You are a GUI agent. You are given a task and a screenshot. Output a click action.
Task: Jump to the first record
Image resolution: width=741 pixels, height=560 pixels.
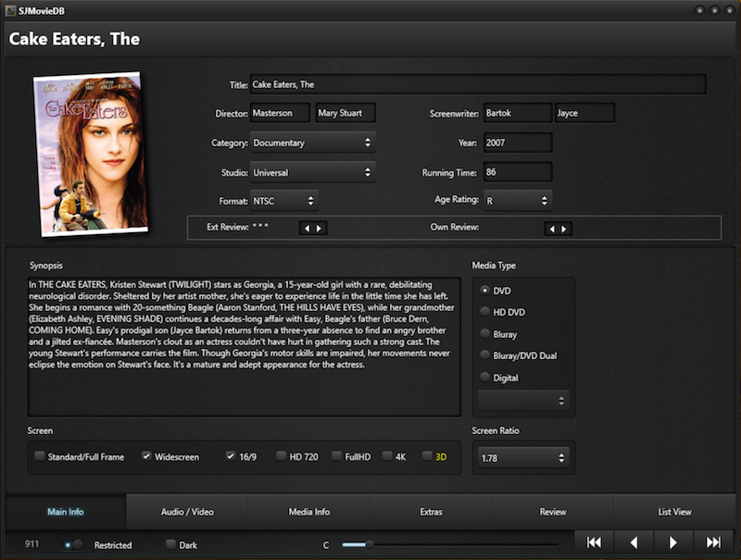(595, 542)
